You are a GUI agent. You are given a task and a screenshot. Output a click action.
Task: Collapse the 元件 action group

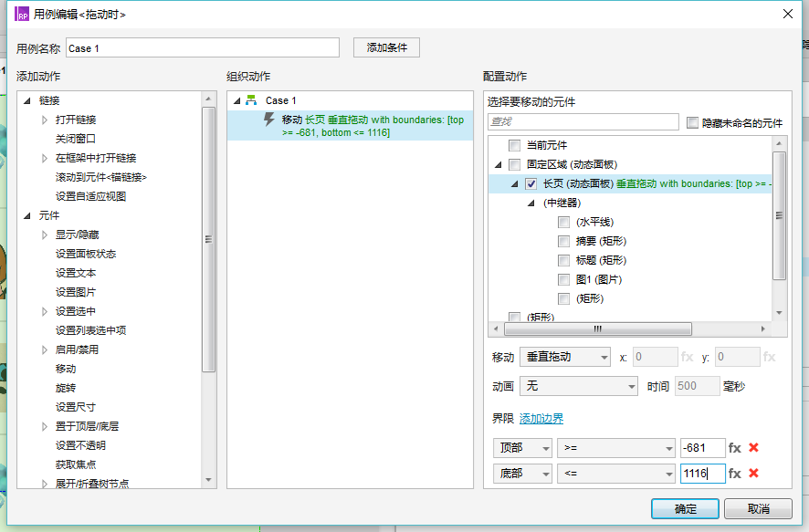point(27,215)
